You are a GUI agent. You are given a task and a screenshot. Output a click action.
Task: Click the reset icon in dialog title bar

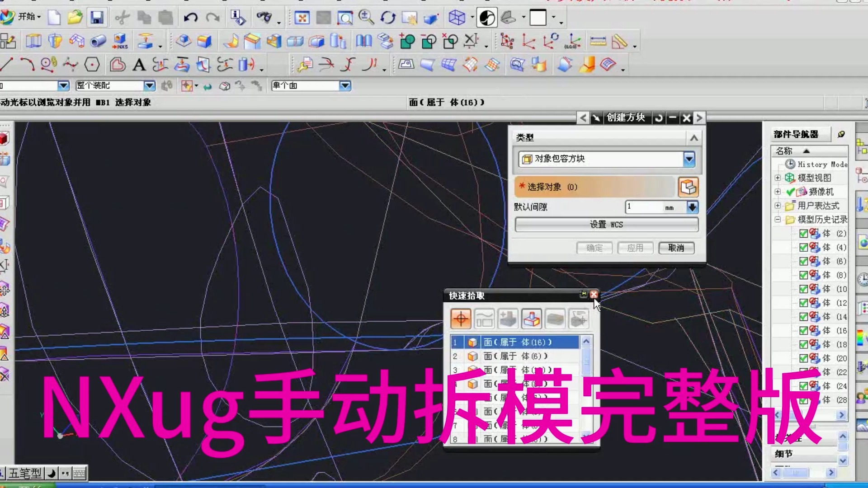pos(659,118)
